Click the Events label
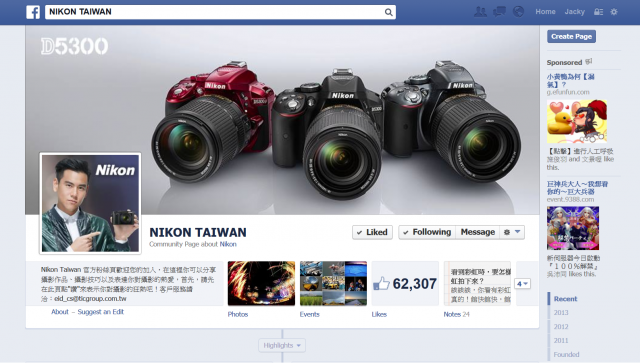Screen dimensions: 640x363 coord(309,314)
